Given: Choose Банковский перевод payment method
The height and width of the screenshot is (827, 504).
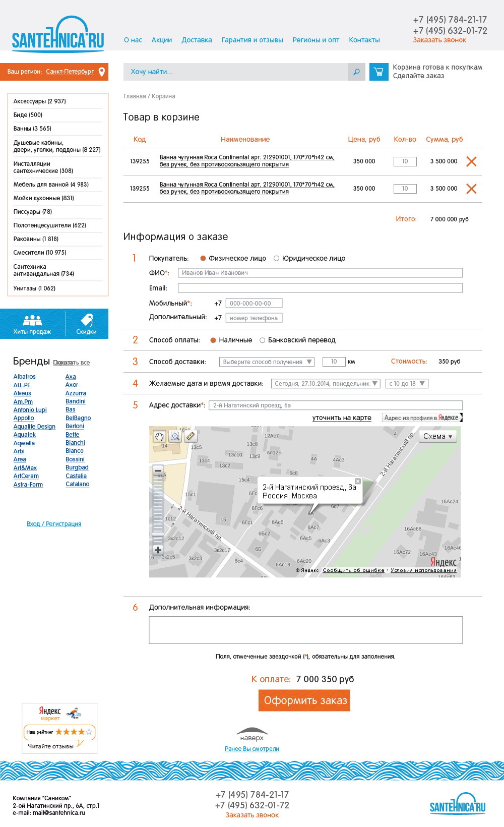Looking at the screenshot, I should (x=262, y=340).
